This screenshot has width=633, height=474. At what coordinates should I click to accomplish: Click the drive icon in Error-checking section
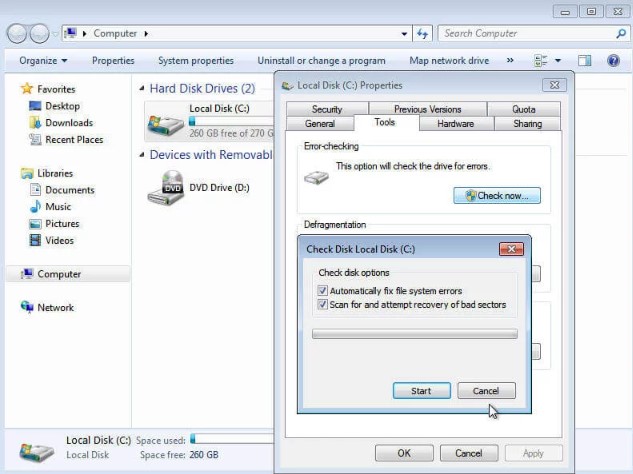pos(316,177)
